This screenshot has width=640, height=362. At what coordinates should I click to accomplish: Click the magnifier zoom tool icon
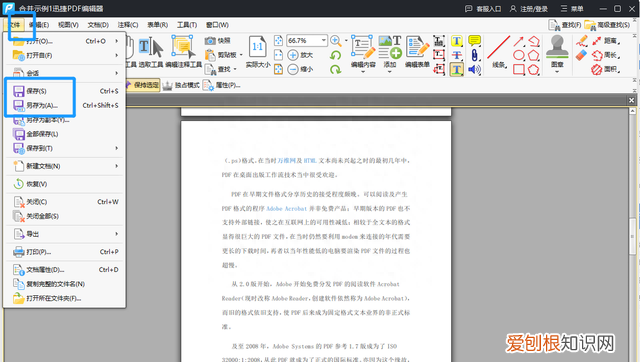tap(336, 40)
